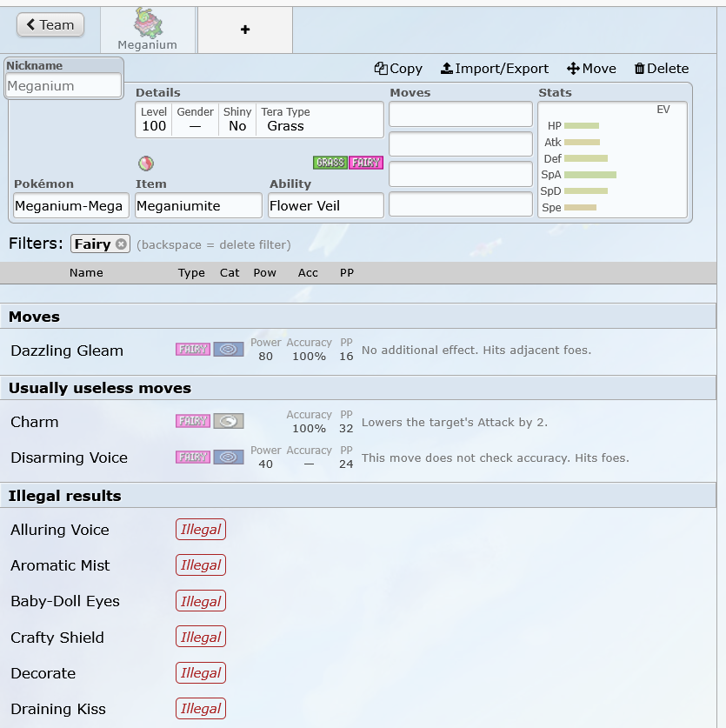Sort moves by Acc column

coord(308,273)
